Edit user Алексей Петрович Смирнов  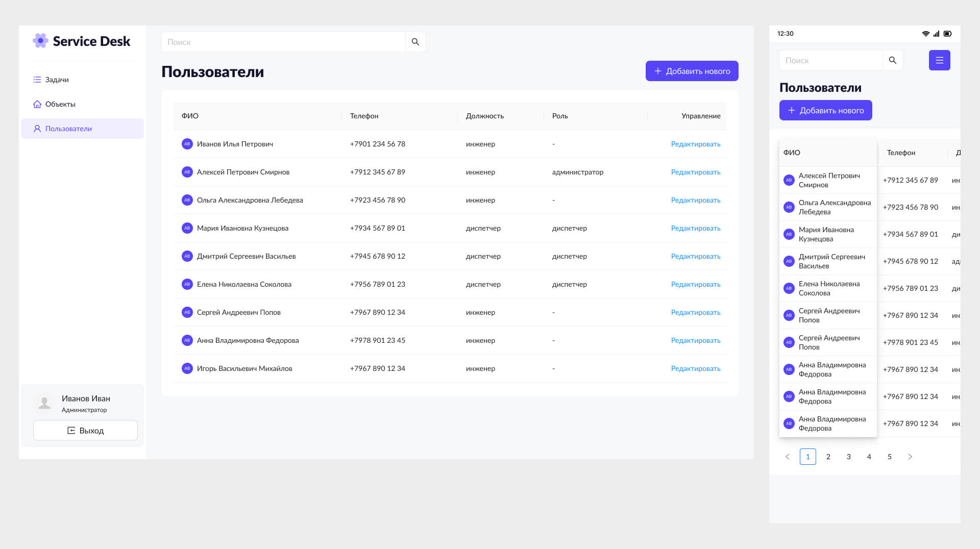pyautogui.click(x=695, y=172)
